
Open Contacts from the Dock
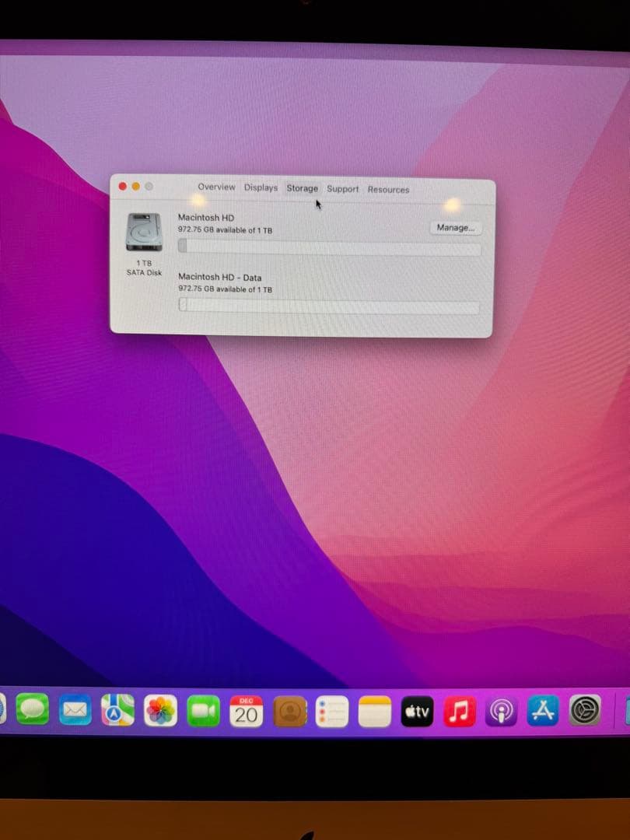[x=289, y=710]
